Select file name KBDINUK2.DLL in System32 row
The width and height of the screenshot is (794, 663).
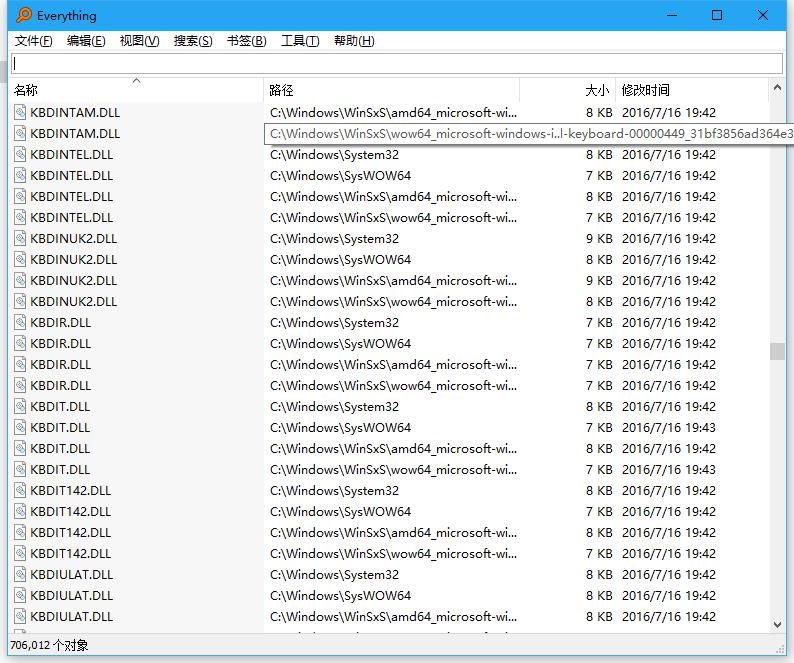(x=73, y=239)
